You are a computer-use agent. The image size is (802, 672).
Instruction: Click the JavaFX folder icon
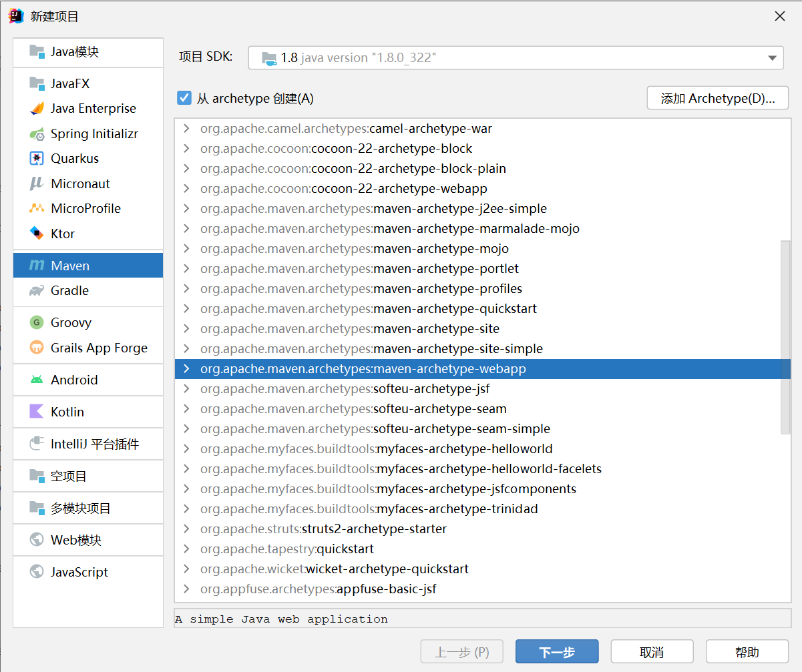click(x=37, y=83)
